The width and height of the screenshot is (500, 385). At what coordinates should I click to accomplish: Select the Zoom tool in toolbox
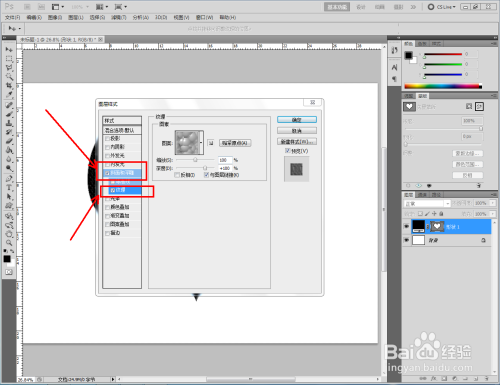9,242
